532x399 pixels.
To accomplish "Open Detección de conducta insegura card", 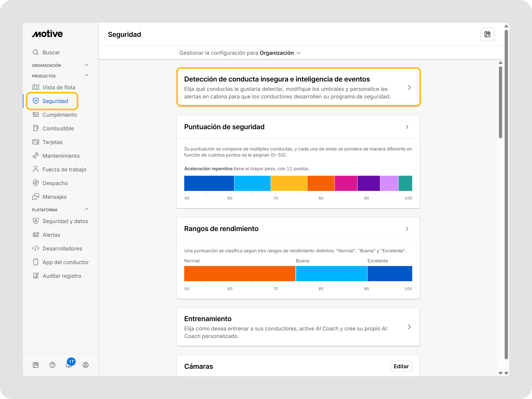I will pyautogui.click(x=298, y=87).
